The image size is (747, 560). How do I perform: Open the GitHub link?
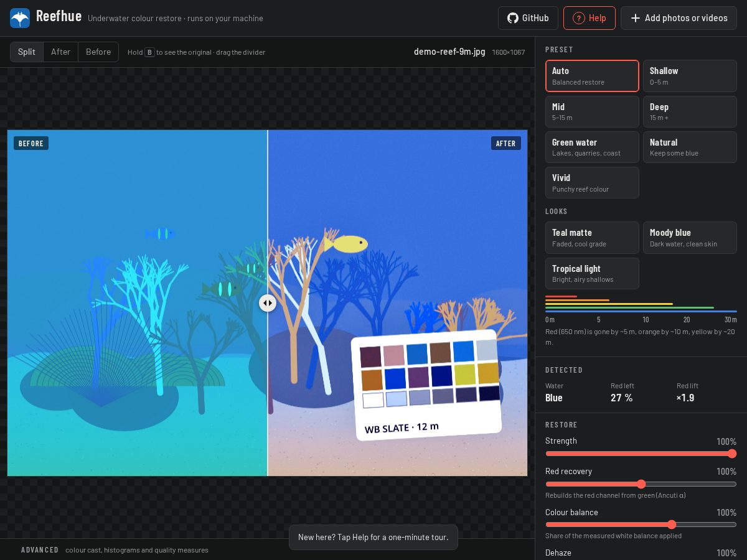tap(529, 18)
